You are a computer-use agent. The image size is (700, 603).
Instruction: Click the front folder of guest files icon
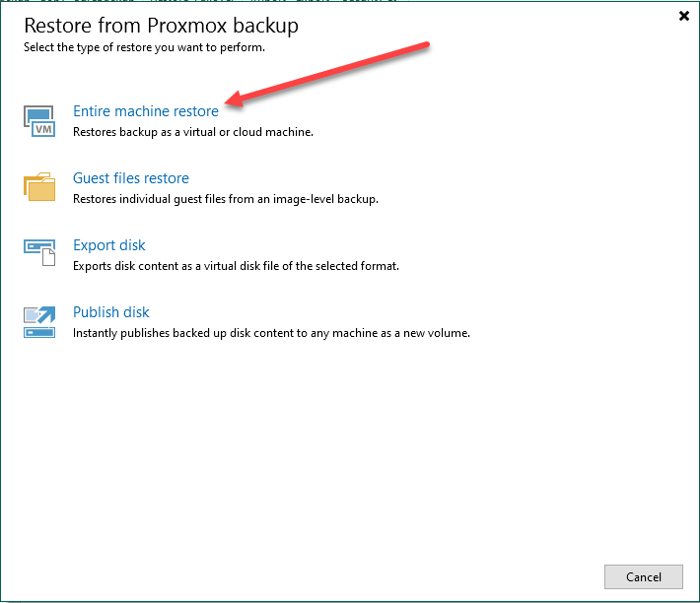(42, 190)
